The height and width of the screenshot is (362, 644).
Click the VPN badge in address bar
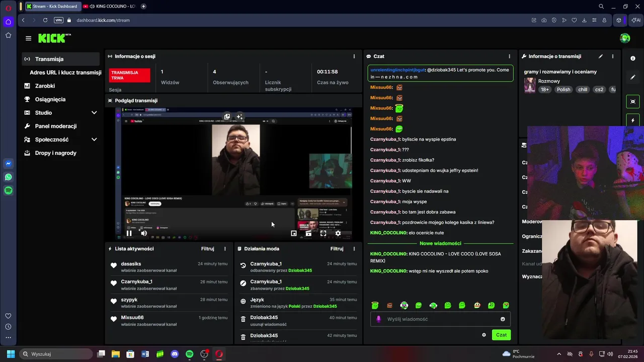pyautogui.click(x=58, y=20)
